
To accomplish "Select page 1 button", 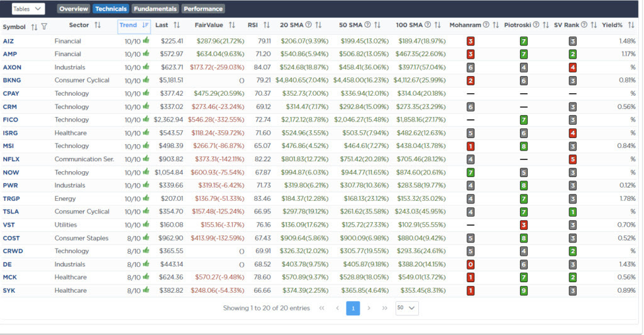I will (x=353, y=308).
